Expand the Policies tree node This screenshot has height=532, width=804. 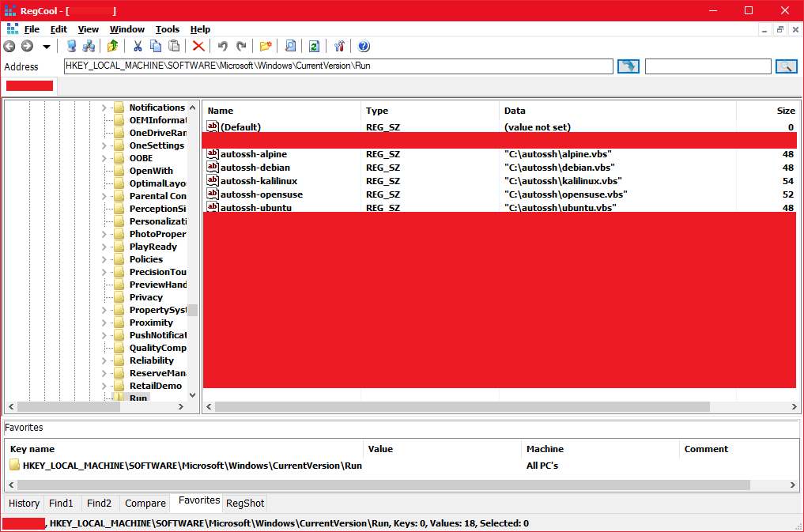[x=104, y=259]
